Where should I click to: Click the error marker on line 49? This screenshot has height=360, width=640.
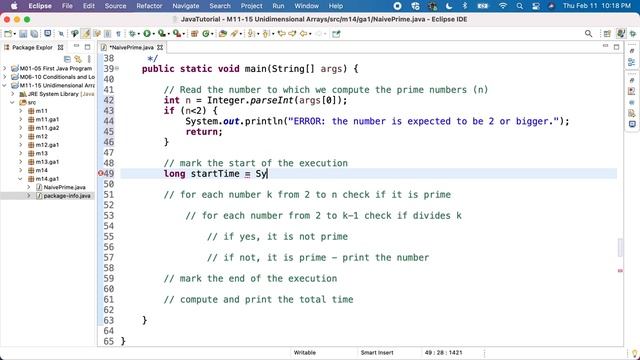tap(101, 173)
